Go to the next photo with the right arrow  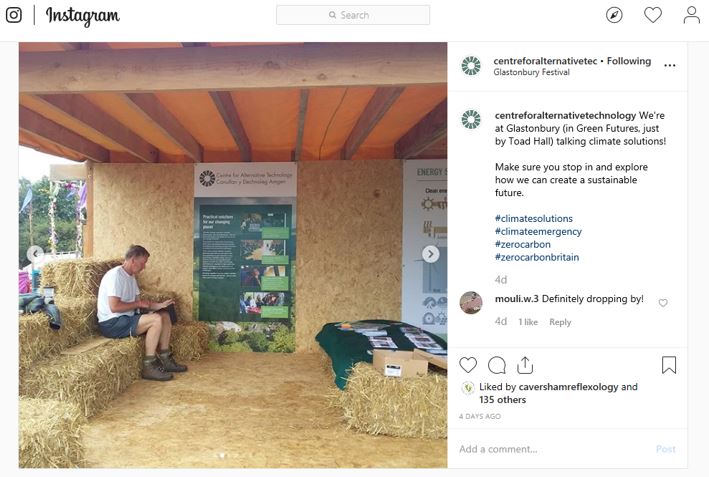(430, 254)
